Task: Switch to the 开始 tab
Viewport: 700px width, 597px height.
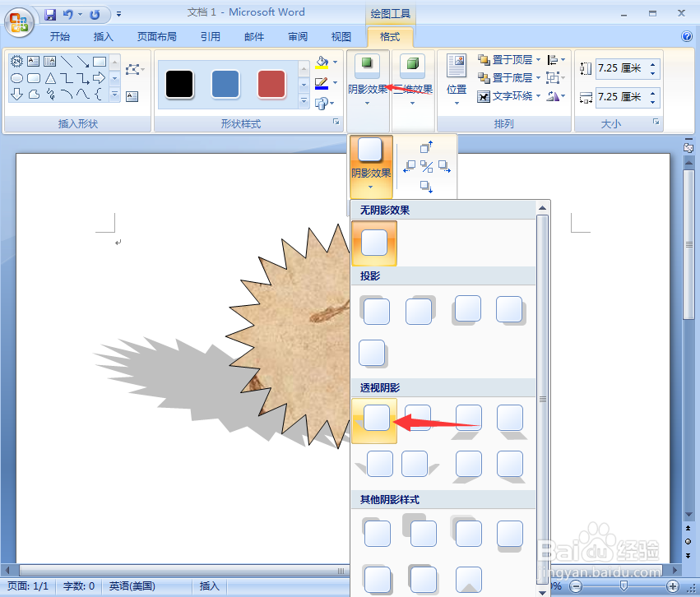Action: click(60, 36)
